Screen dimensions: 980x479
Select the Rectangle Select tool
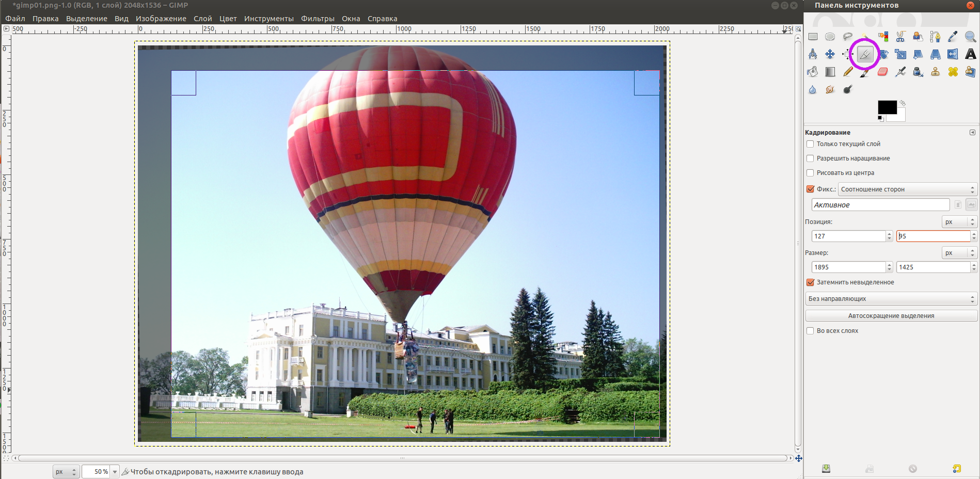pyautogui.click(x=813, y=37)
